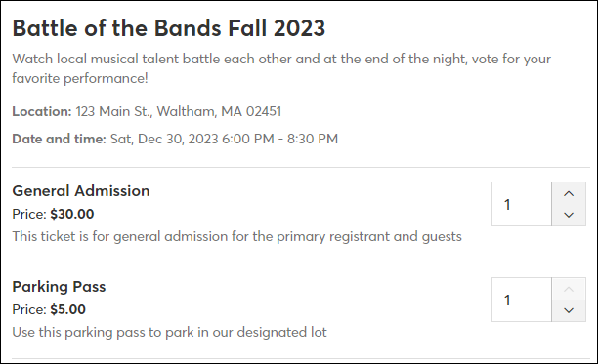Click the Battle of the Bands Fall 2023 title
This screenshot has width=598, height=364.
click(169, 28)
